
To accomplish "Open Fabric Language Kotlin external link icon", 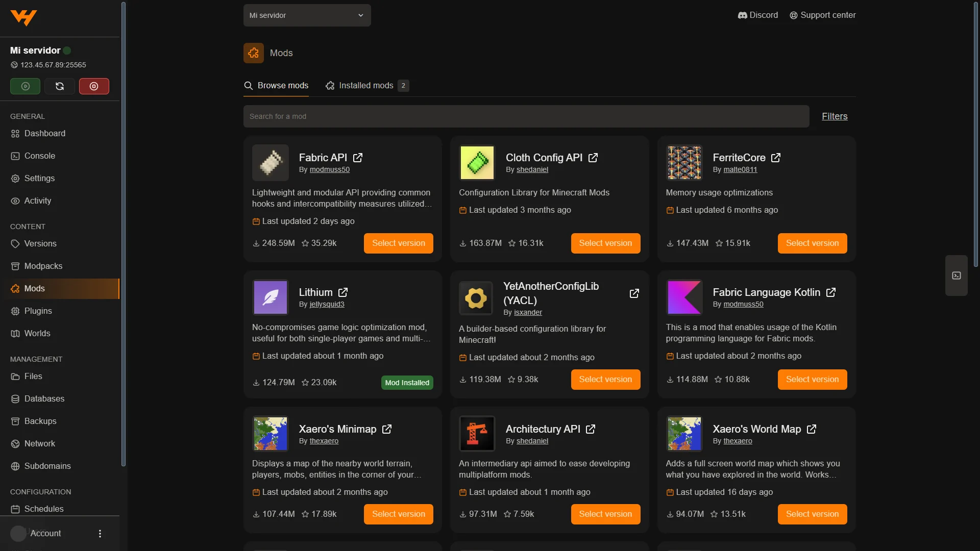I will [831, 292].
